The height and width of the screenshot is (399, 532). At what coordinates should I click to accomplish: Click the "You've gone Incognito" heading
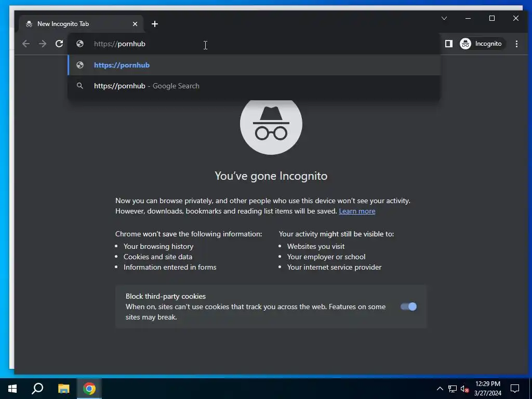[x=271, y=176]
